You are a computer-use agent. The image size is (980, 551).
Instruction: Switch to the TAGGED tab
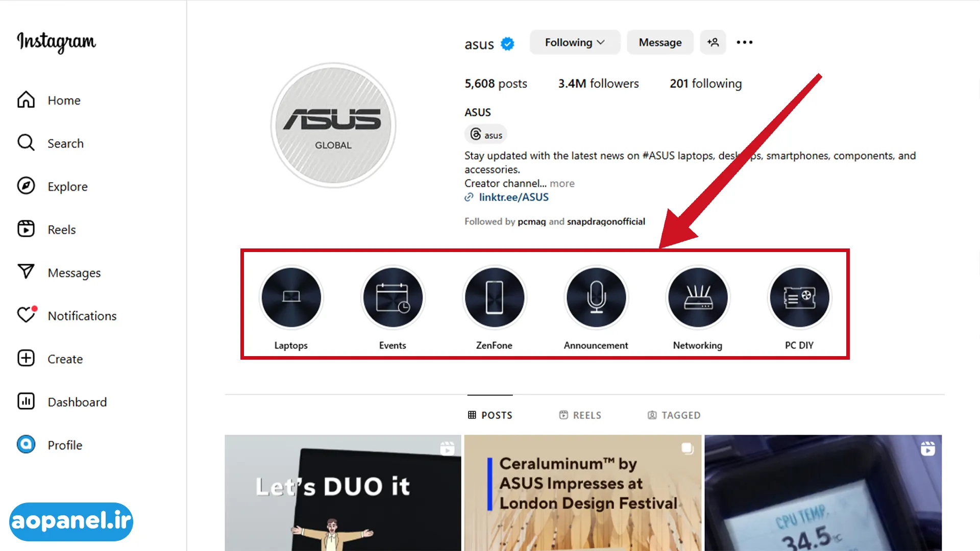tap(674, 415)
